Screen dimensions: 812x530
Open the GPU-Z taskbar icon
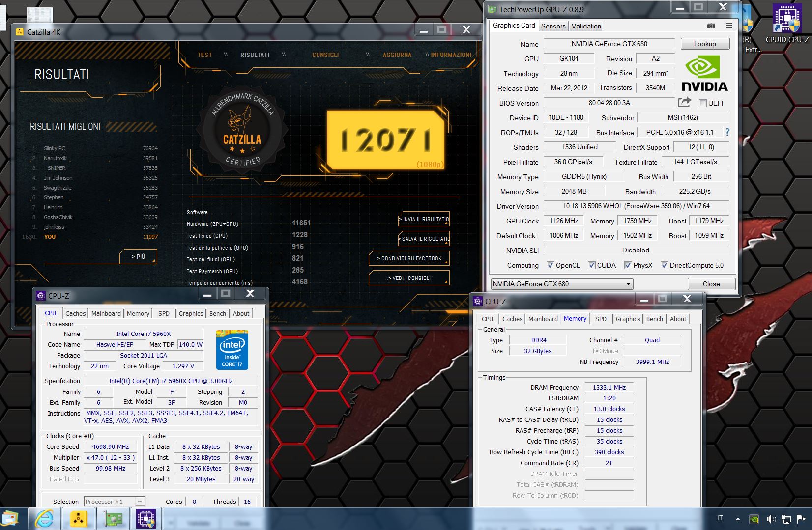click(113, 519)
